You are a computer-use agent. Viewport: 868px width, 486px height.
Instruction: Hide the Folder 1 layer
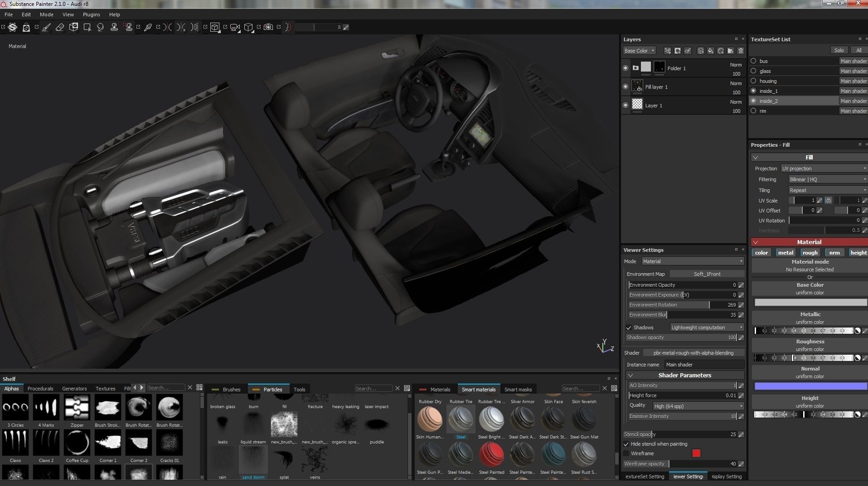pos(626,68)
